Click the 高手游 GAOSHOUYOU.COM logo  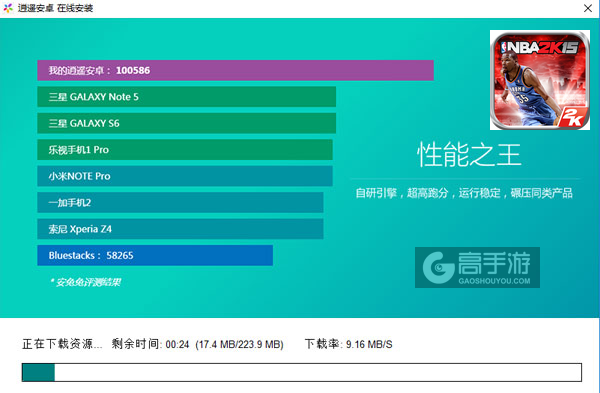[x=477, y=267]
